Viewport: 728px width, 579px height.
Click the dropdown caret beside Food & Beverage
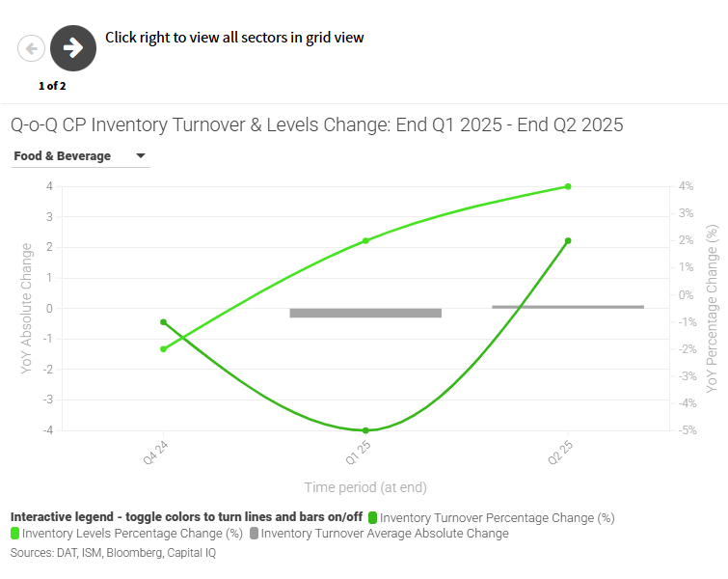click(x=140, y=156)
